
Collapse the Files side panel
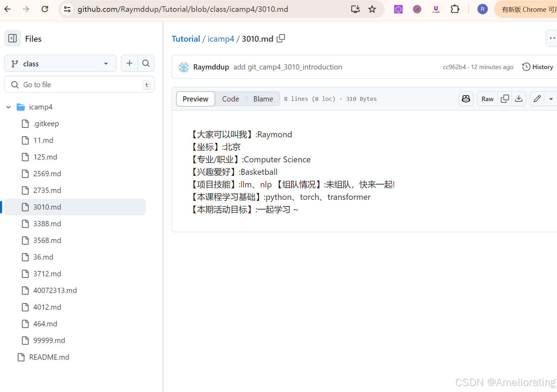(13, 38)
